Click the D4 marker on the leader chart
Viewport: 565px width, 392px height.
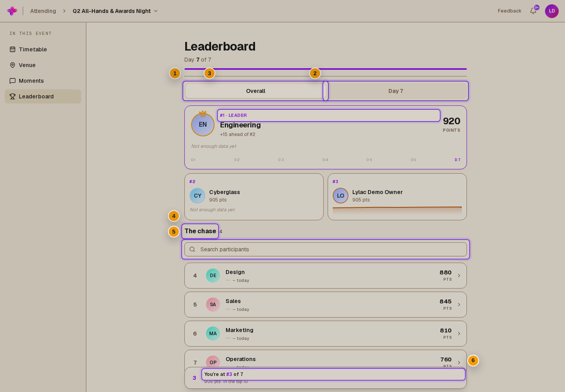coord(325,160)
